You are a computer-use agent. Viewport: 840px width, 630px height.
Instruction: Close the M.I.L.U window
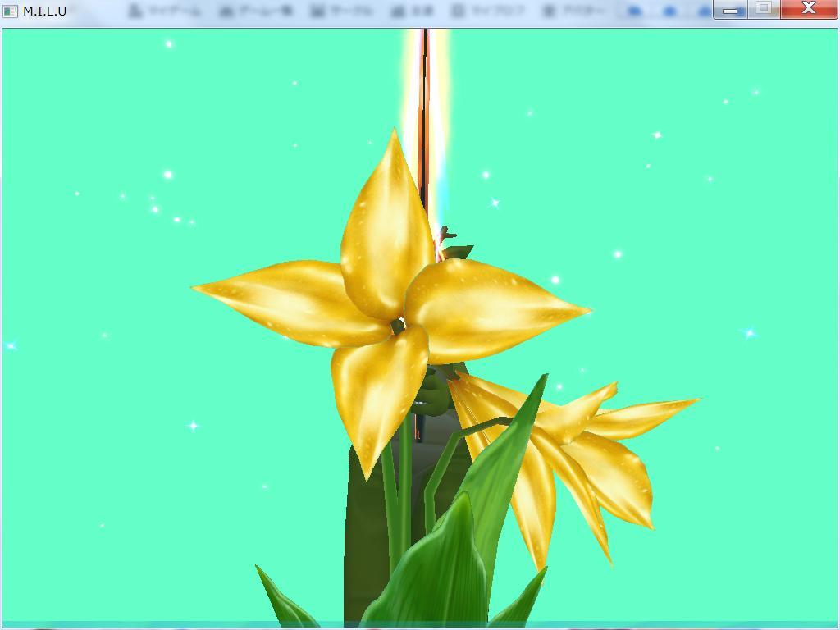(x=809, y=9)
